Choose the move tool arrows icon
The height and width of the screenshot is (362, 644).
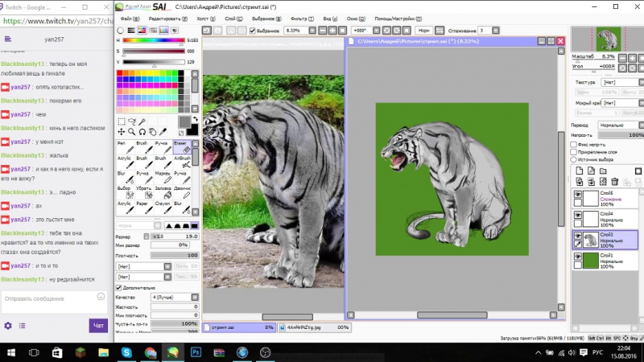pos(122,132)
